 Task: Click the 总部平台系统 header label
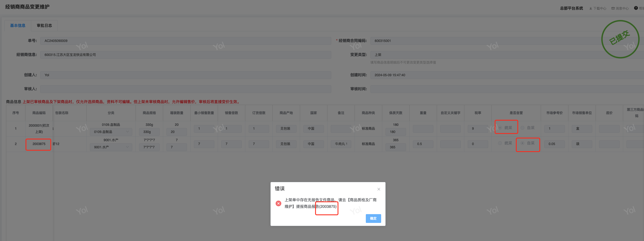point(571,8)
